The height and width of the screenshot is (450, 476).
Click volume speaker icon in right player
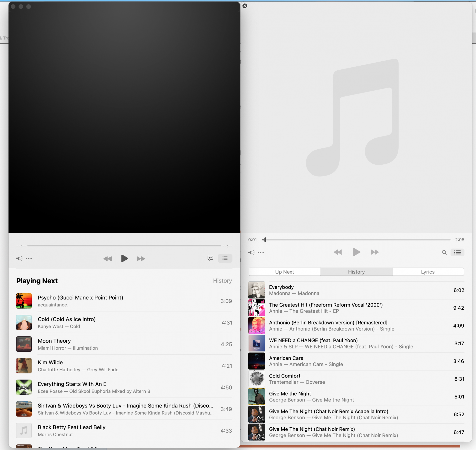click(251, 252)
